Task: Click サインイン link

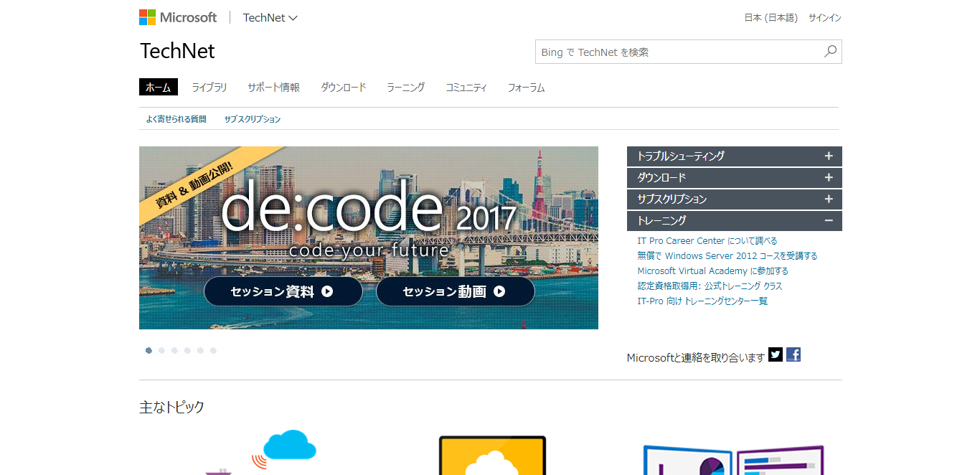Action: [825, 18]
